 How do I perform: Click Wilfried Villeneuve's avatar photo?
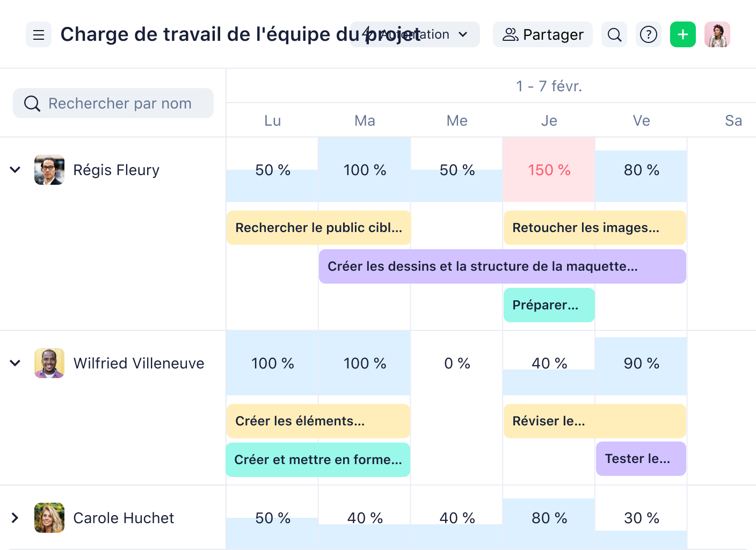(x=49, y=363)
